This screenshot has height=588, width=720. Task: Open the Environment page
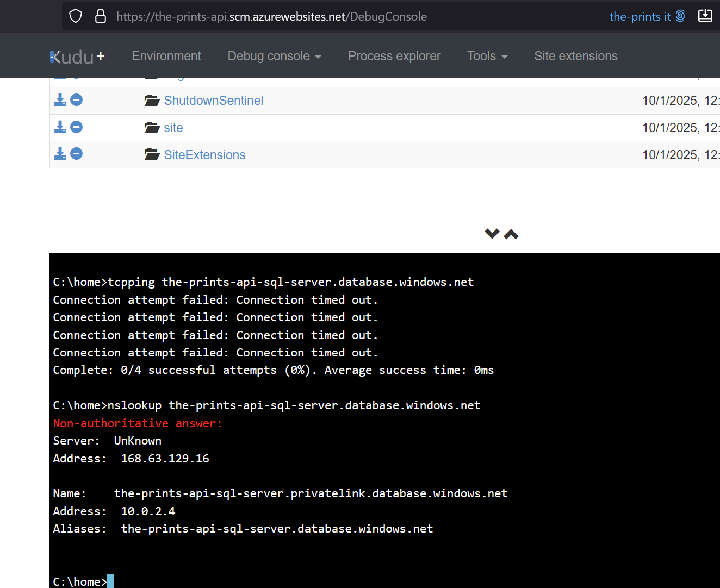click(166, 56)
